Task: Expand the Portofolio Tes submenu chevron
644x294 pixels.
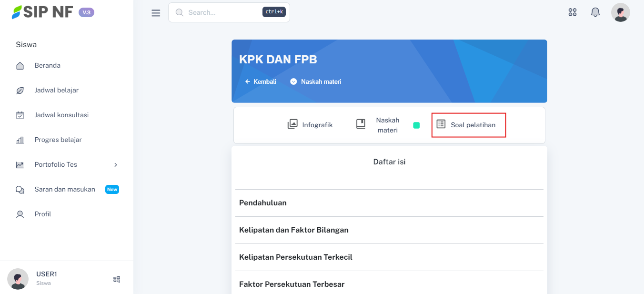Action: point(115,165)
